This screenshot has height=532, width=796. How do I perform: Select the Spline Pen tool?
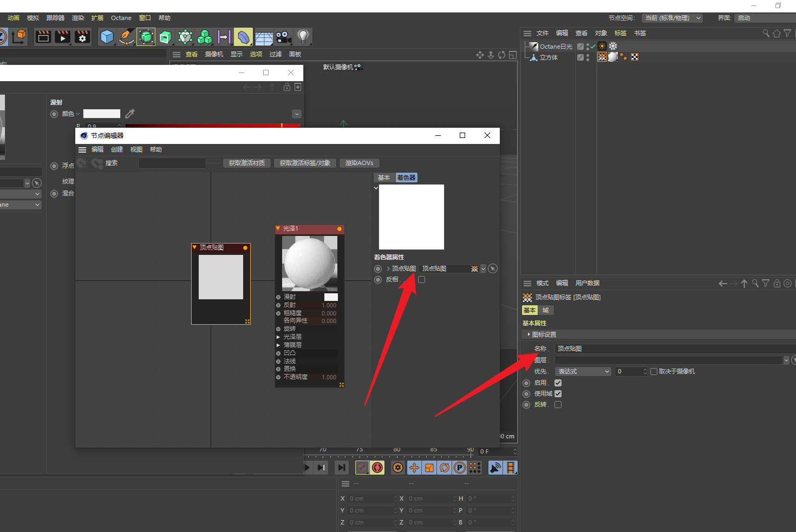[x=127, y=37]
